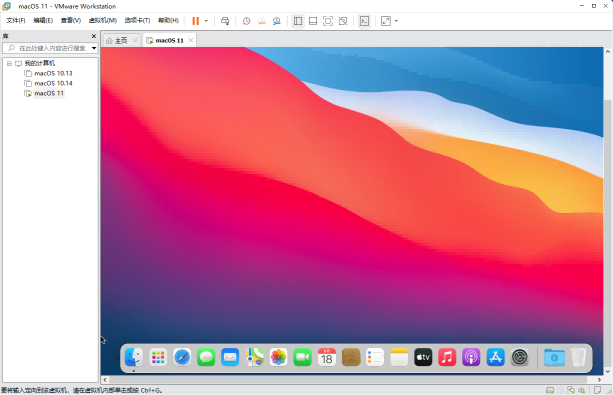Screen dimensions: 613x395
Task: Open the library search dropdown arrow
Action: pos(94,48)
